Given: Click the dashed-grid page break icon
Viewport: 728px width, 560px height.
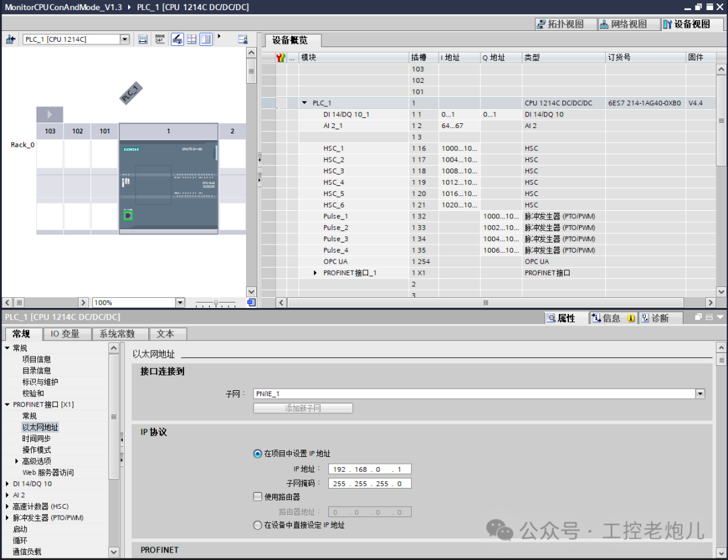Looking at the screenshot, I should point(191,40).
